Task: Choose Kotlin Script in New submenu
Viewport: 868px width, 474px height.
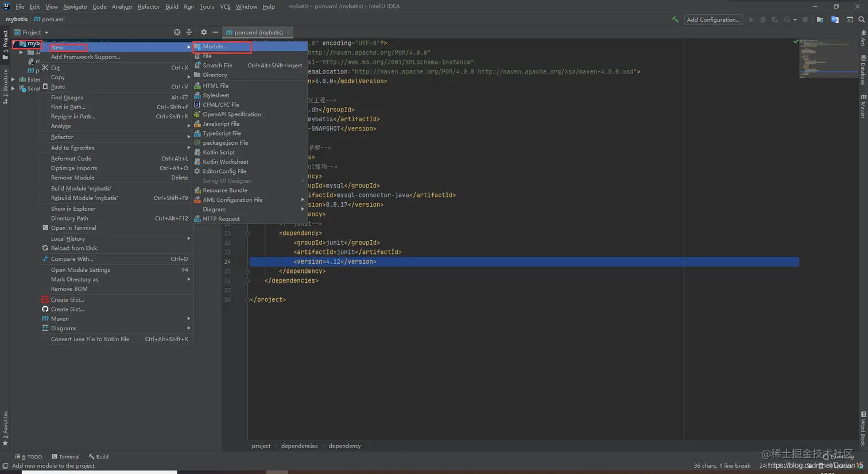Action: coord(250,152)
